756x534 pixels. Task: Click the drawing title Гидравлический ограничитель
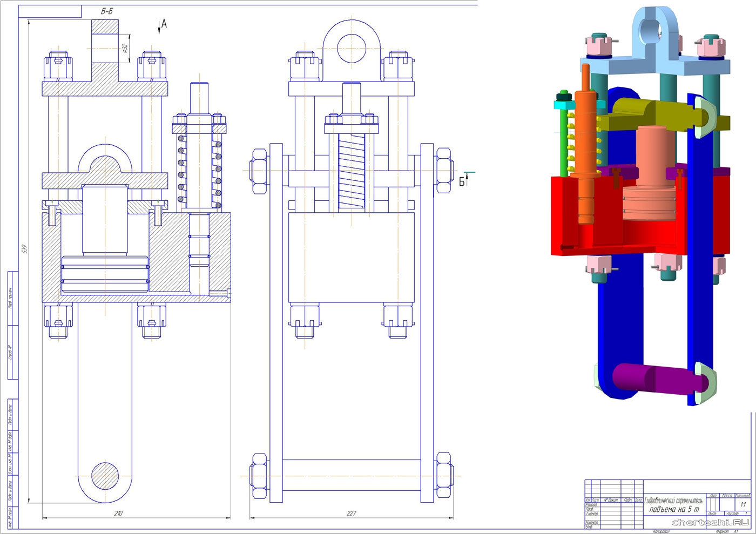tap(673, 501)
